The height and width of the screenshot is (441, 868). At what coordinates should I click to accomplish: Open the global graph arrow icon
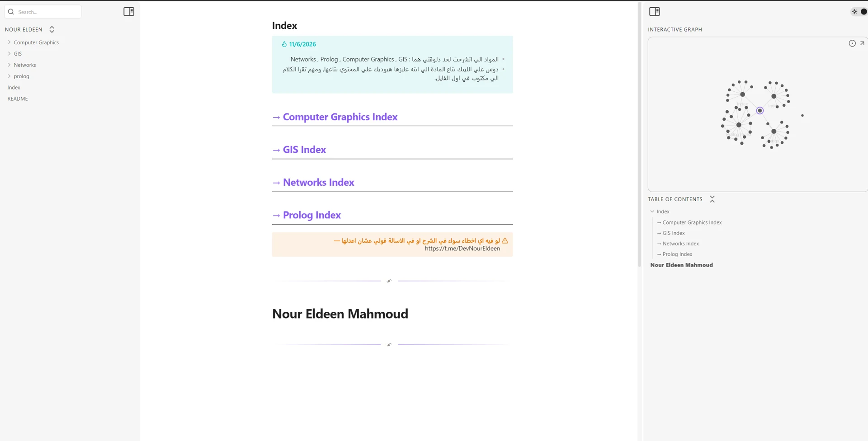coord(862,43)
